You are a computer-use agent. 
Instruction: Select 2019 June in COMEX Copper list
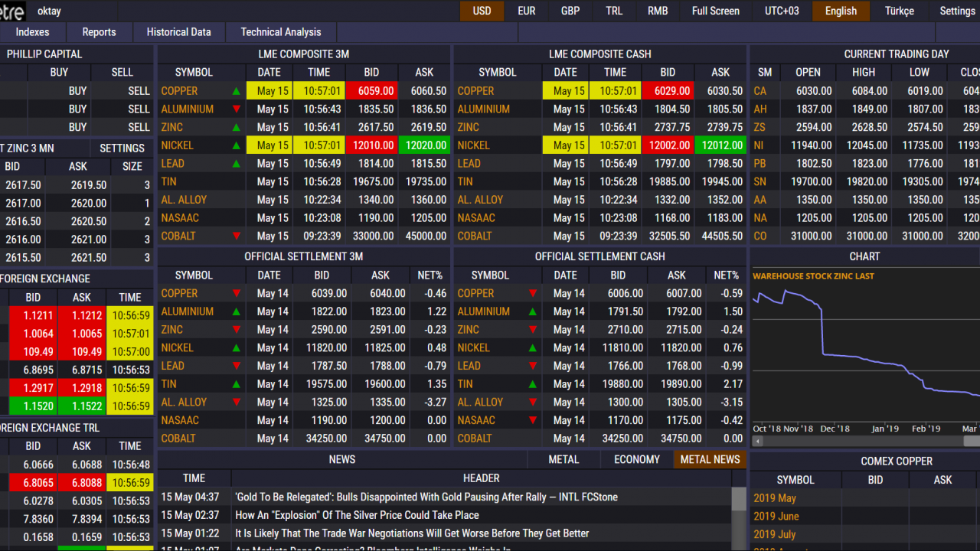[x=776, y=516]
